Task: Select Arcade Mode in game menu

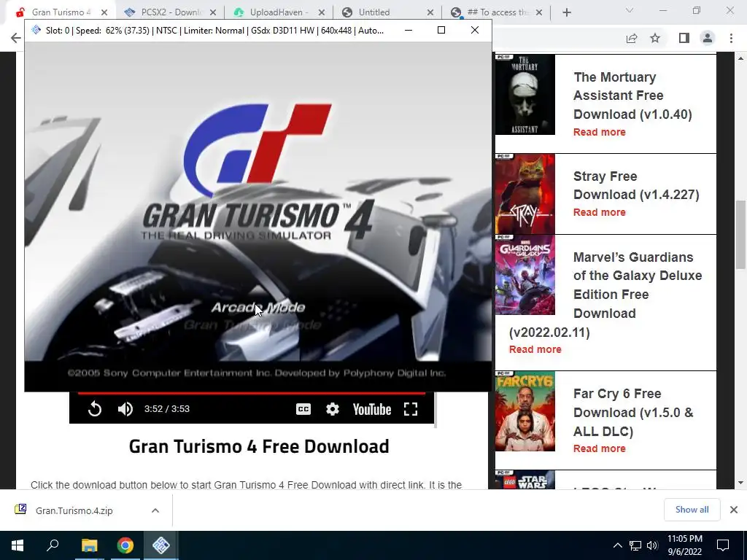Action: point(258,308)
